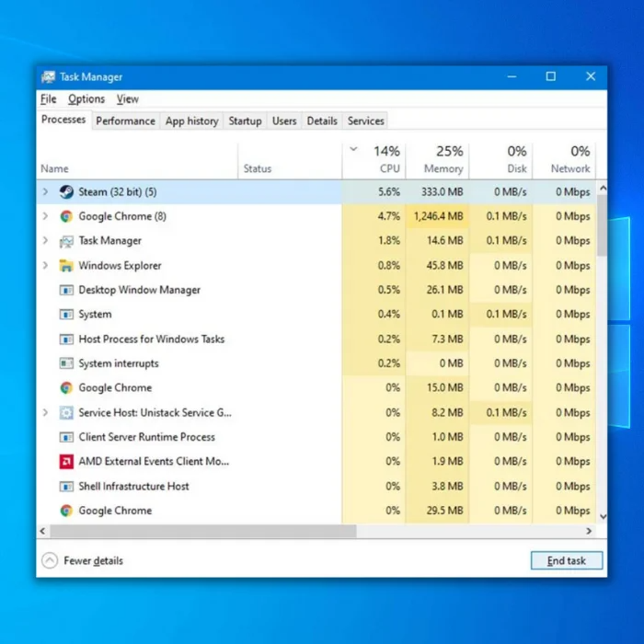Image resolution: width=644 pixels, height=644 pixels.
Task: Select the AMD External Events Client name
Action: pos(154,461)
